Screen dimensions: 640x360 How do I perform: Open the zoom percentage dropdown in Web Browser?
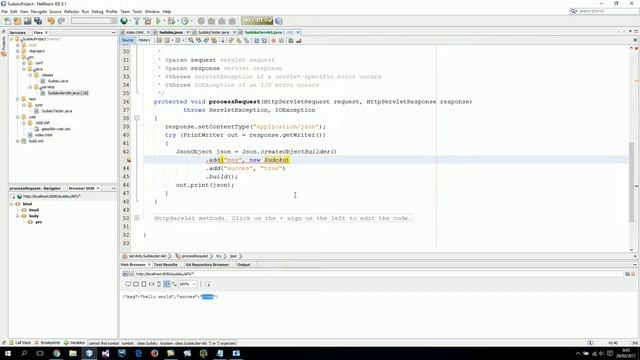point(194,284)
